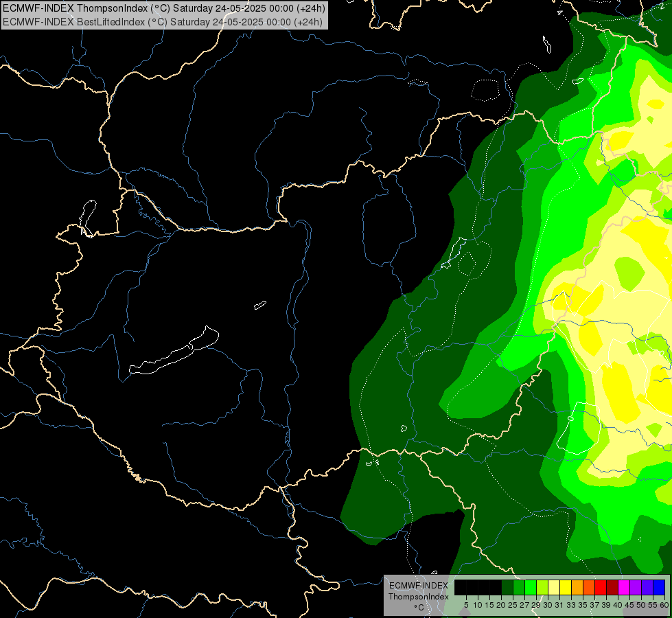
Task: Click legend scale value 40
Action: tap(618, 605)
